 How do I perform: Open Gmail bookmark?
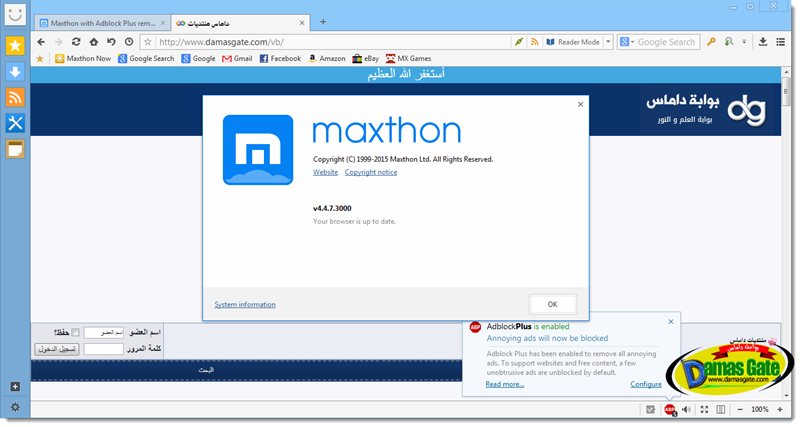(237, 59)
